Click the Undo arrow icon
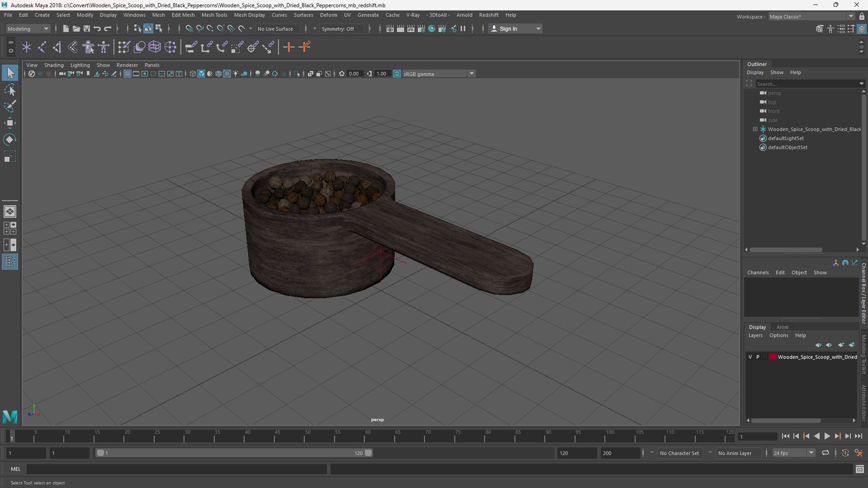Screen dimensions: 868x488 [x=97, y=28]
